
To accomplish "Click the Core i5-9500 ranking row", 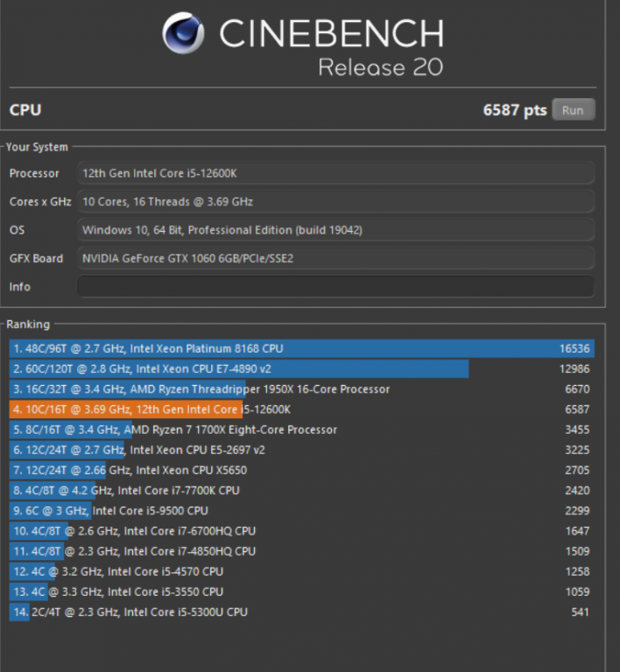I will pyautogui.click(x=301, y=510).
